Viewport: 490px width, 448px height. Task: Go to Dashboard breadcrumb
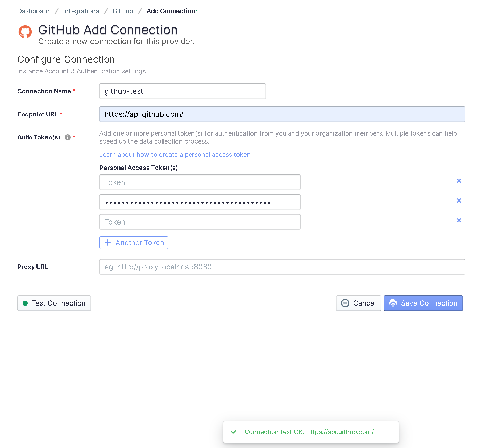pos(33,11)
